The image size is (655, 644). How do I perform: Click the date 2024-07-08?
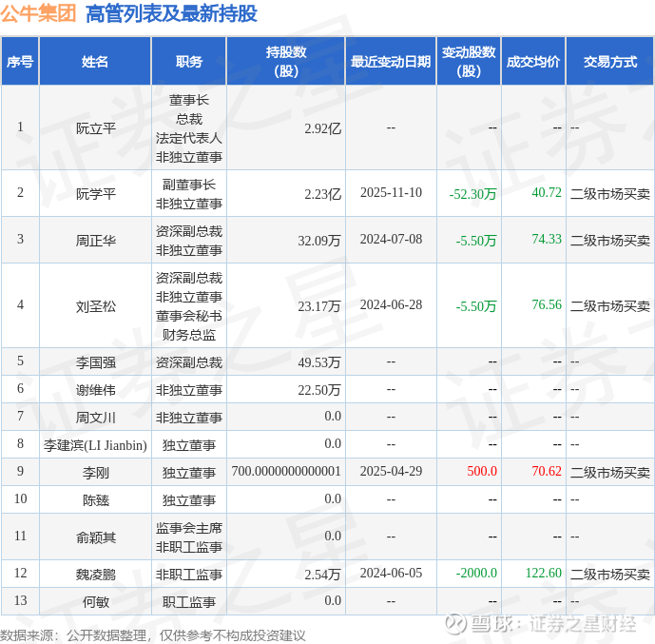coord(391,240)
